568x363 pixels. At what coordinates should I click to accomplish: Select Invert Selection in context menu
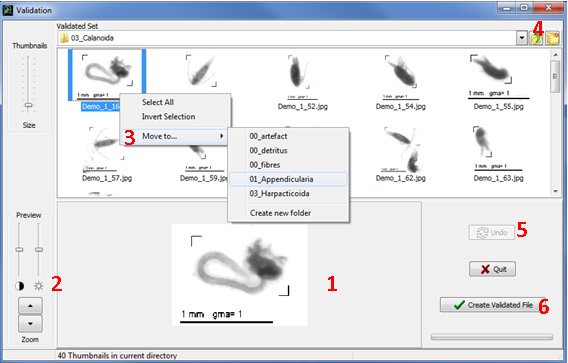point(168,117)
